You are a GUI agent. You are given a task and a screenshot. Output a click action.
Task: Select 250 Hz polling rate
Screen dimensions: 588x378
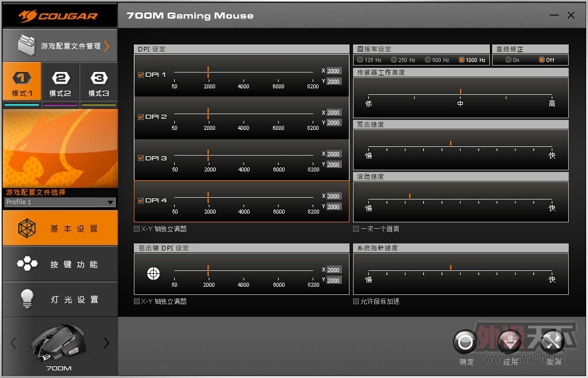click(x=394, y=60)
